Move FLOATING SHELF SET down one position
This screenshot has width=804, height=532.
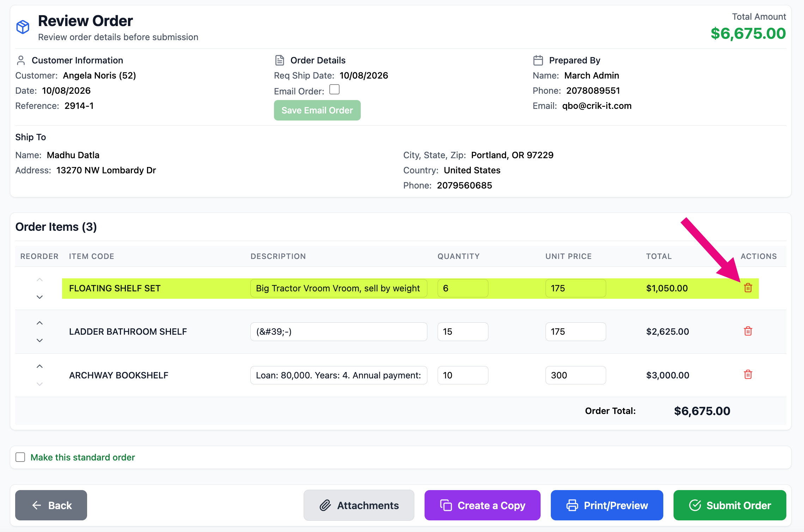tap(39, 297)
